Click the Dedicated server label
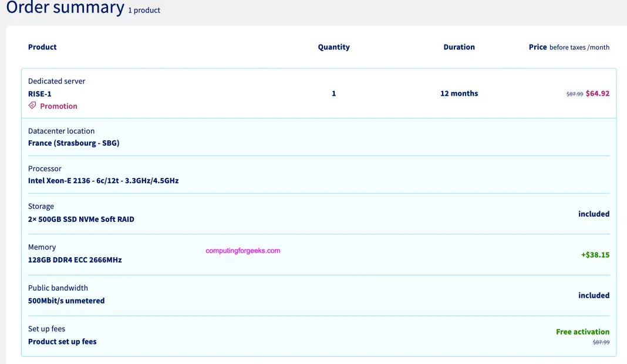Image resolution: width=627 pixels, height=364 pixels. click(56, 81)
